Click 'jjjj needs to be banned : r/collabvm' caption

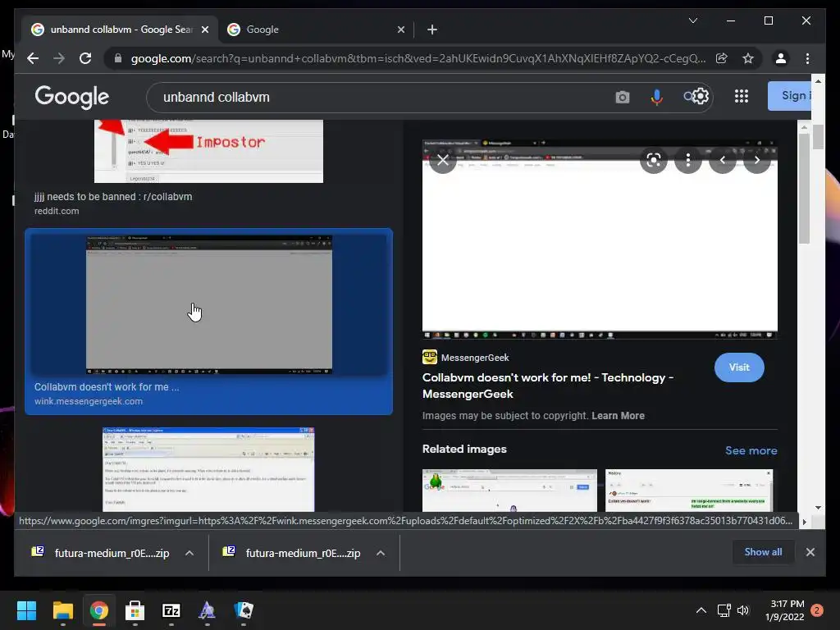pos(113,197)
